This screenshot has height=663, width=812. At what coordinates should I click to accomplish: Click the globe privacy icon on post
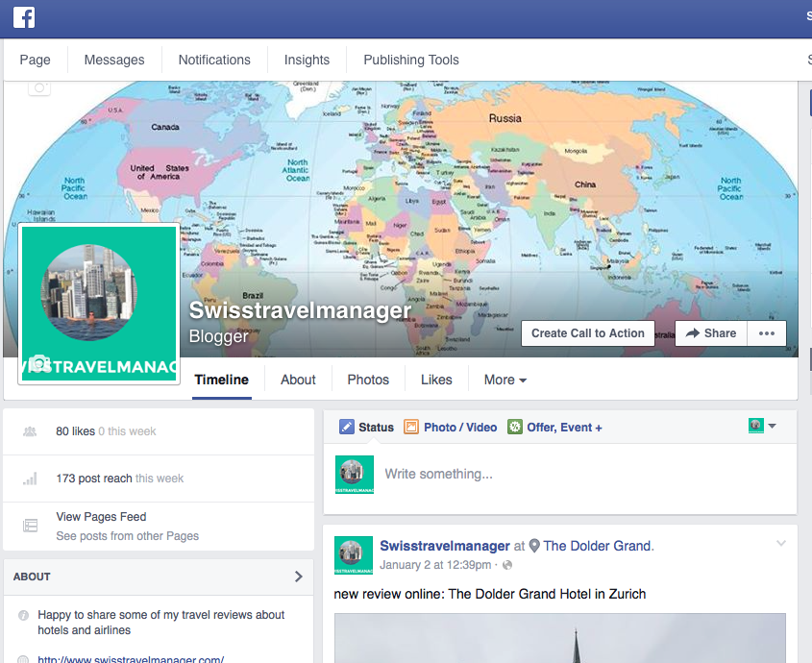tap(507, 565)
